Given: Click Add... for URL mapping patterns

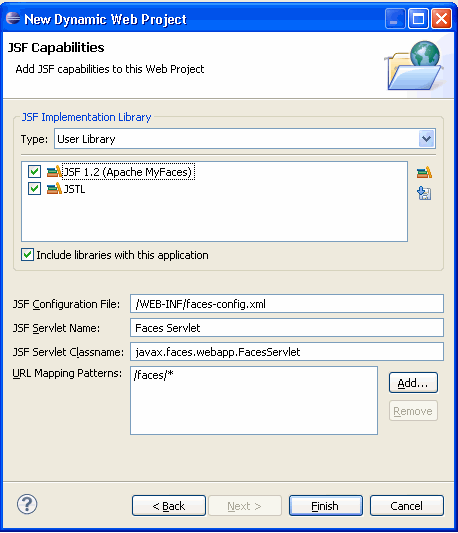Looking at the screenshot, I should (x=413, y=383).
